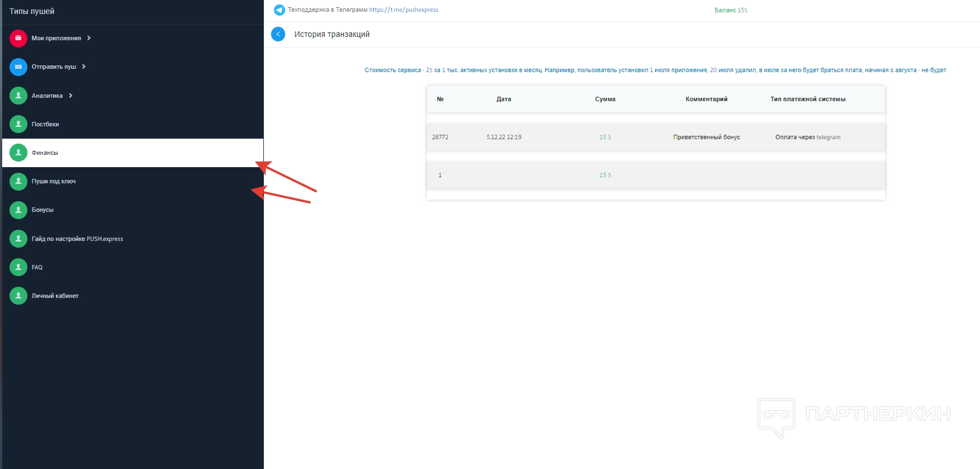This screenshot has width=980, height=469.
Task: Click the blue envelope Отправить пуш icon
Action: 18,67
